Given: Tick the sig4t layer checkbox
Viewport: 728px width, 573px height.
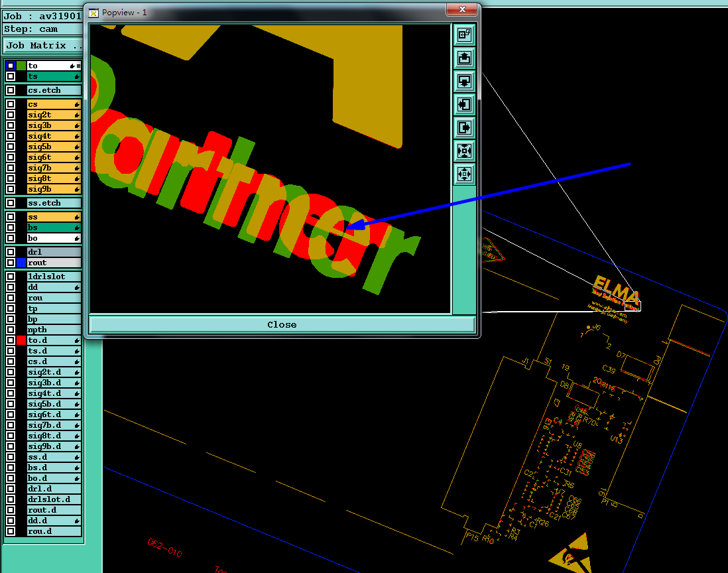Looking at the screenshot, I should (x=11, y=136).
